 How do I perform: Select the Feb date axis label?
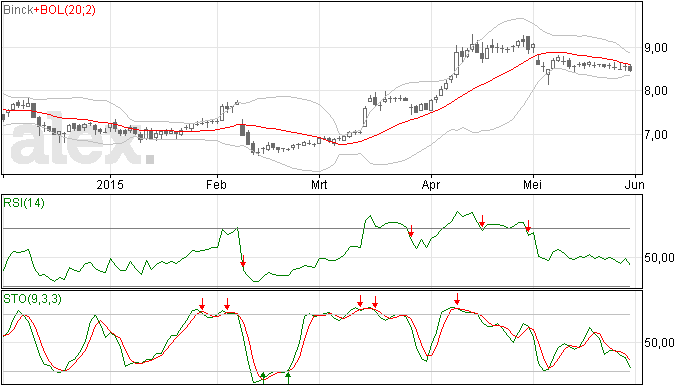pyautogui.click(x=217, y=184)
